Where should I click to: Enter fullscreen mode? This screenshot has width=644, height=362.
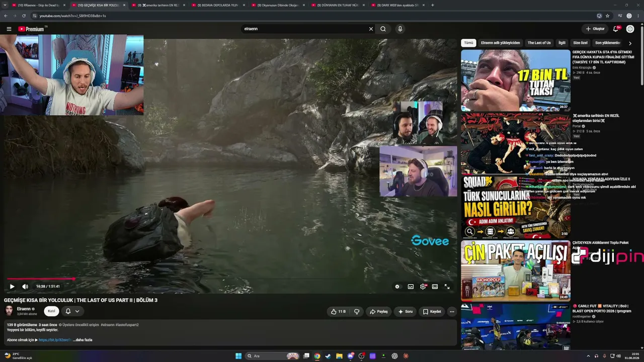click(x=447, y=287)
